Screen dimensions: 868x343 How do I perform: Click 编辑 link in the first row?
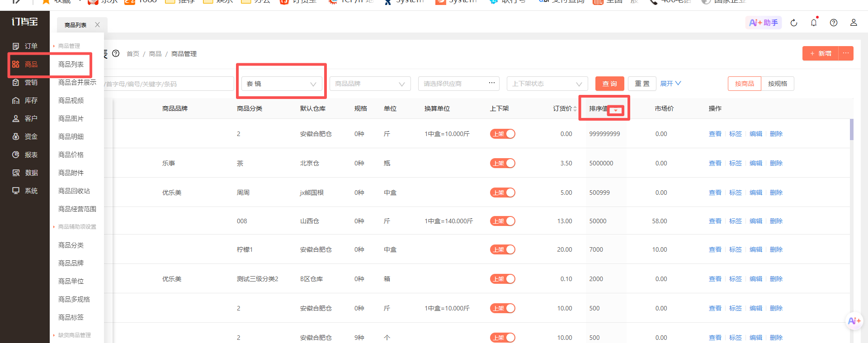click(756, 134)
